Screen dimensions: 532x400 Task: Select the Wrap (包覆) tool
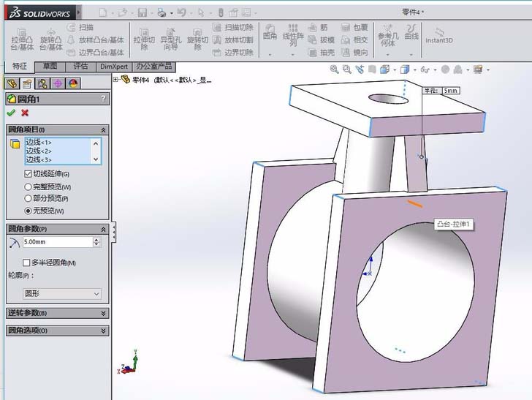coord(354,27)
